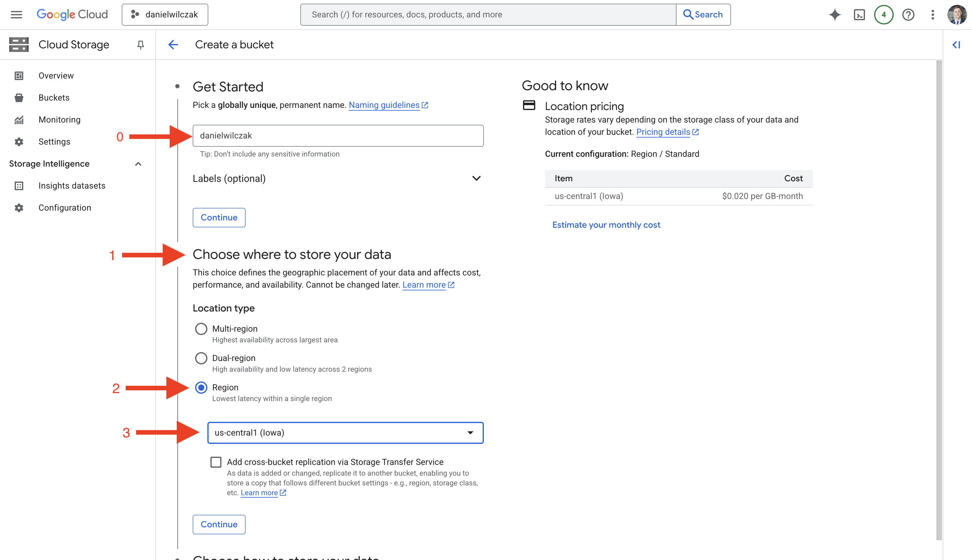Focus the top resource search box
The width and height of the screenshot is (972, 560).
click(488, 15)
